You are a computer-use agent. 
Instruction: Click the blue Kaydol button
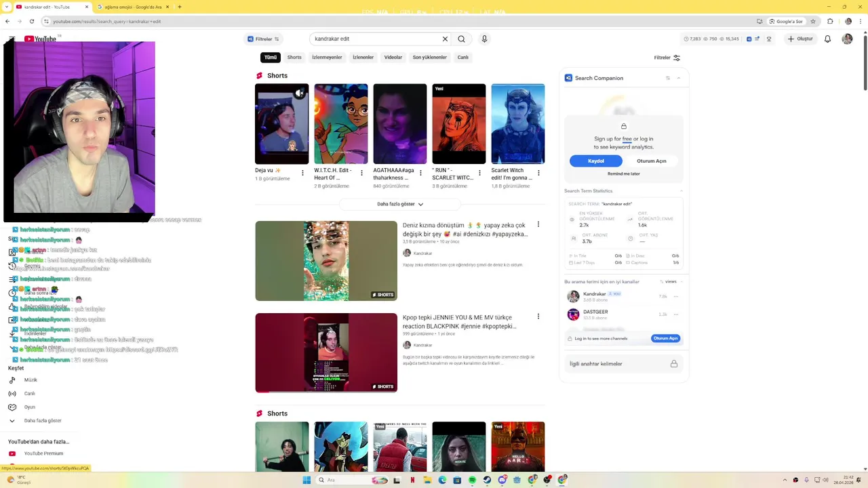pyautogui.click(x=596, y=161)
